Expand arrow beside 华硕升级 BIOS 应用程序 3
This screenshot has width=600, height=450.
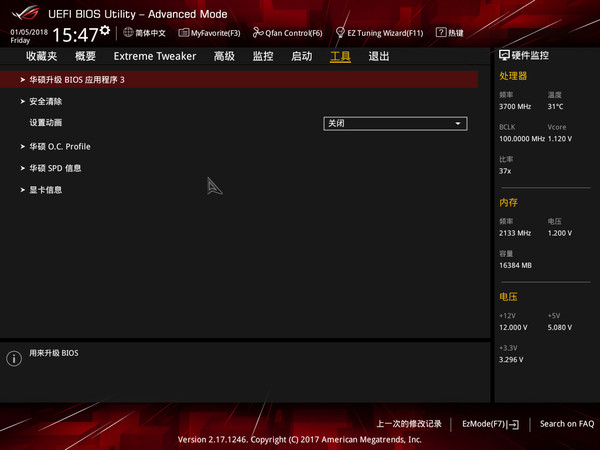[x=23, y=80]
